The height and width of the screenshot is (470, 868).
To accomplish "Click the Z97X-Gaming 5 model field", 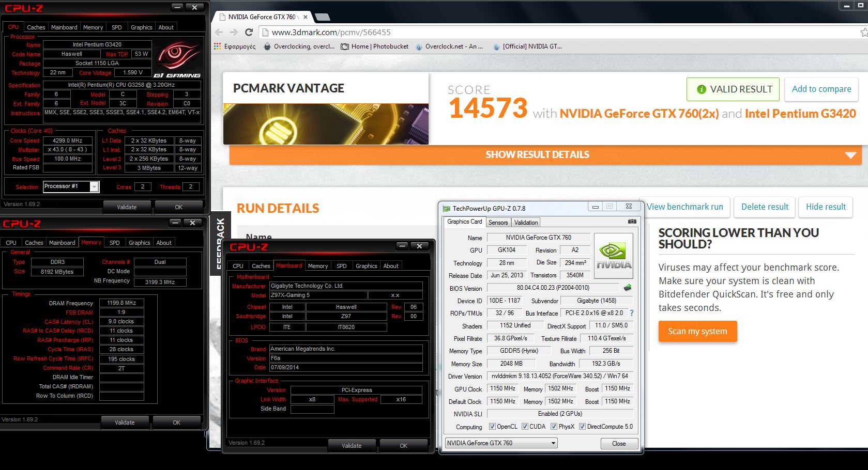I will coord(318,295).
